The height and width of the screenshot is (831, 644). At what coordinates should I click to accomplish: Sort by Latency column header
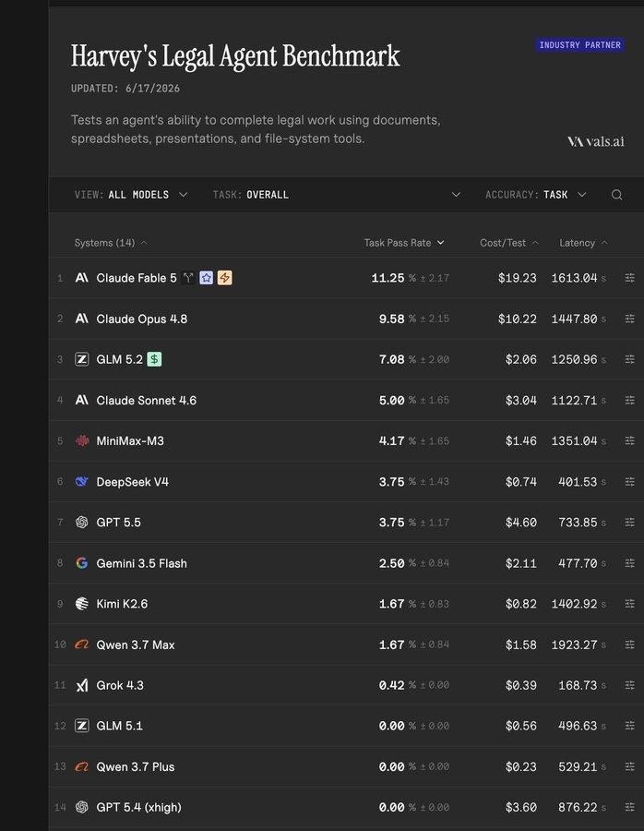(583, 243)
